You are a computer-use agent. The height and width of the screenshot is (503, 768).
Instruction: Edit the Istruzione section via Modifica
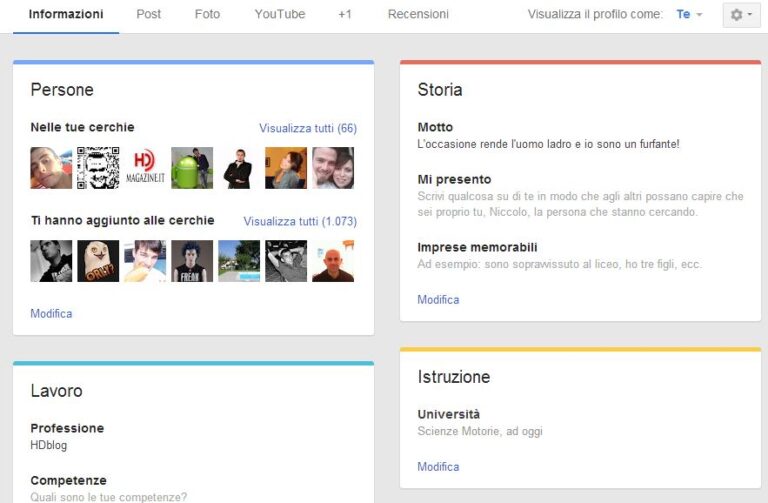coord(438,467)
